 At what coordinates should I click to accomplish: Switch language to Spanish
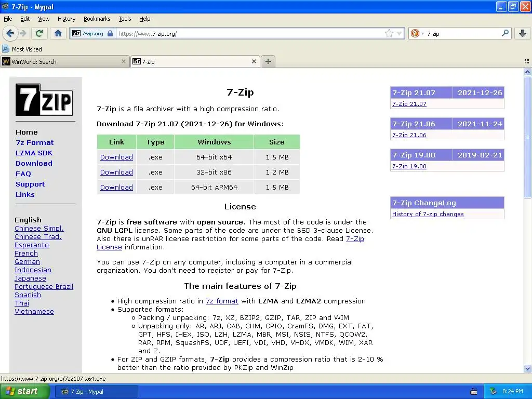coord(28,295)
